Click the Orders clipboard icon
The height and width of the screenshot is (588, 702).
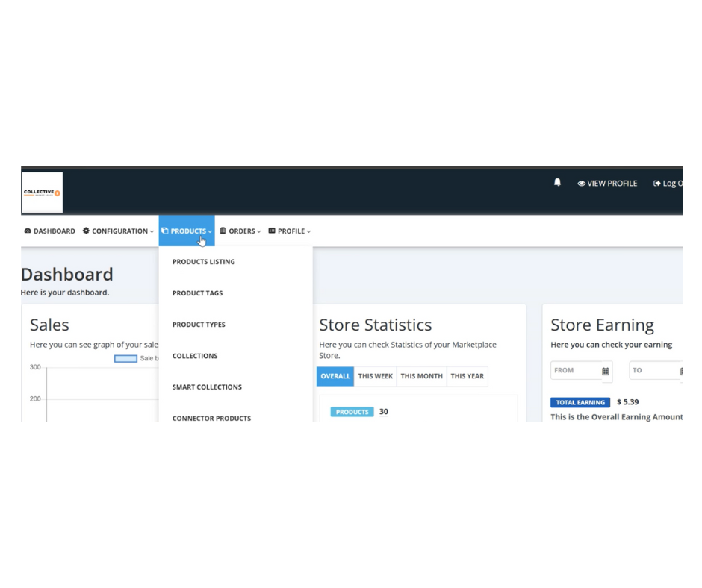(223, 231)
